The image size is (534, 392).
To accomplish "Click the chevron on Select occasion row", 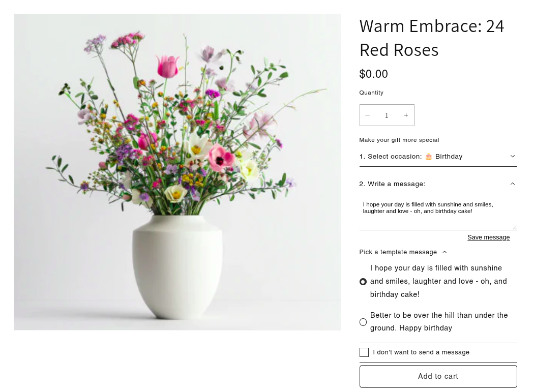I will coord(512,156).
